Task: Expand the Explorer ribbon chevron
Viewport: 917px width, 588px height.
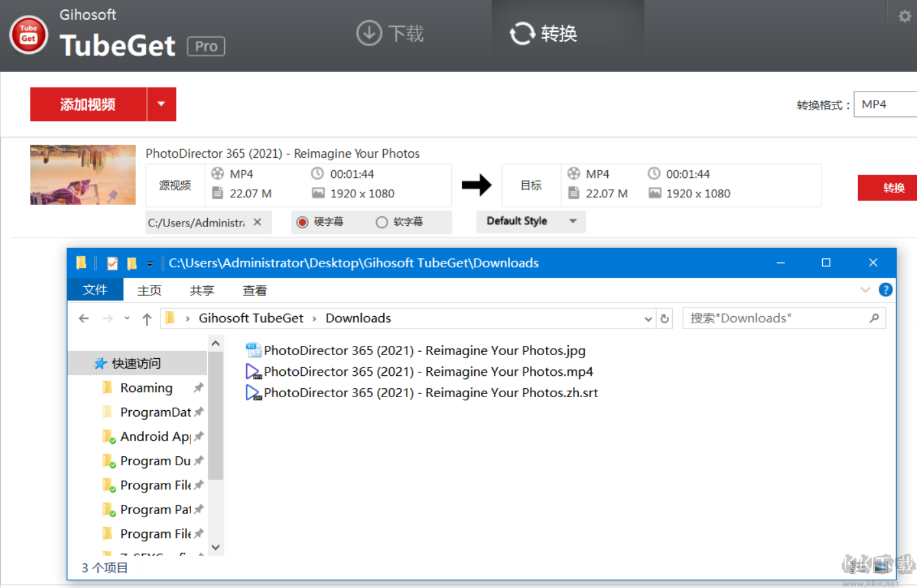Action: [x=865, y=289]
